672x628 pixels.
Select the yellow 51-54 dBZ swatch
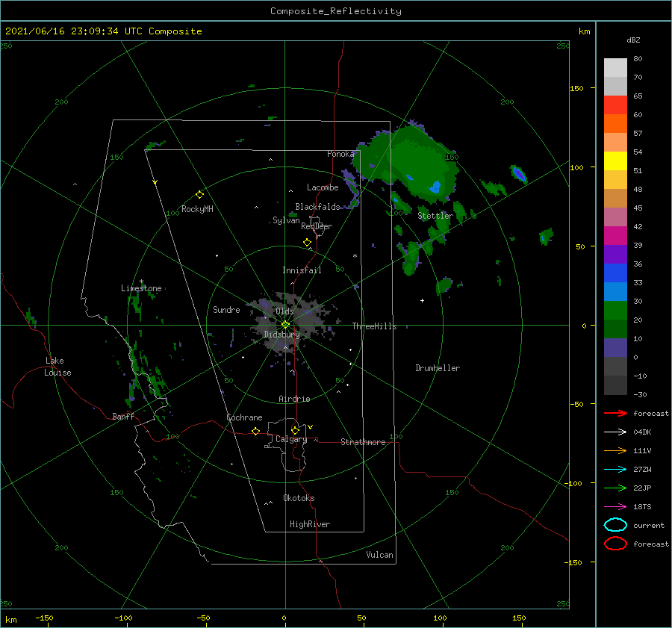pyautogui.click(x=615, y=161)
